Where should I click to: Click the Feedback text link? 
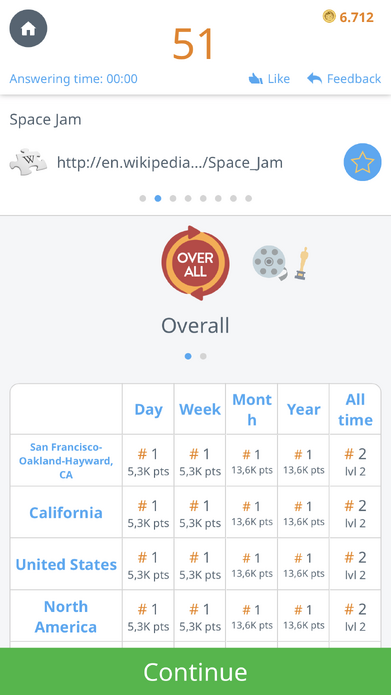tap(354, 78)
